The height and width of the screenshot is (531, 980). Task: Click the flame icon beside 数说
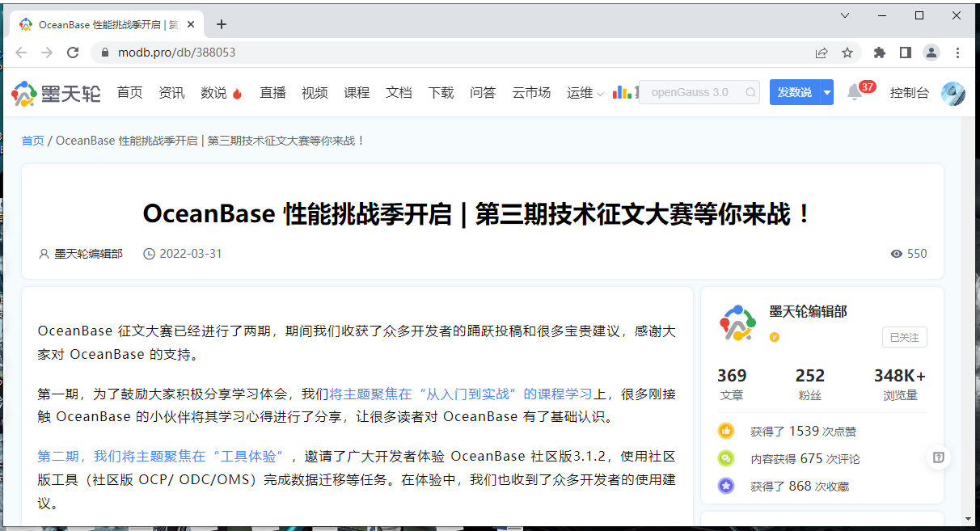(237, 93)
